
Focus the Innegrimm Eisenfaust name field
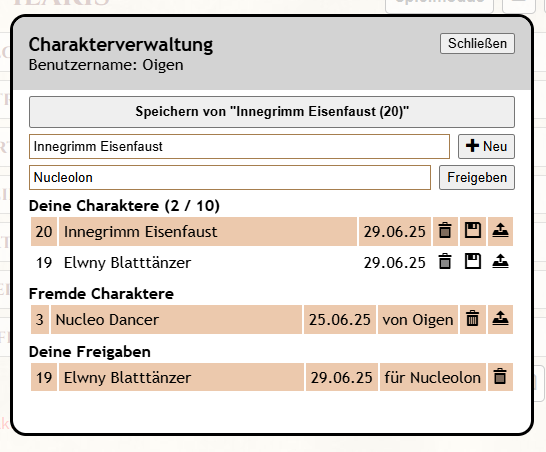coord(239,146)
